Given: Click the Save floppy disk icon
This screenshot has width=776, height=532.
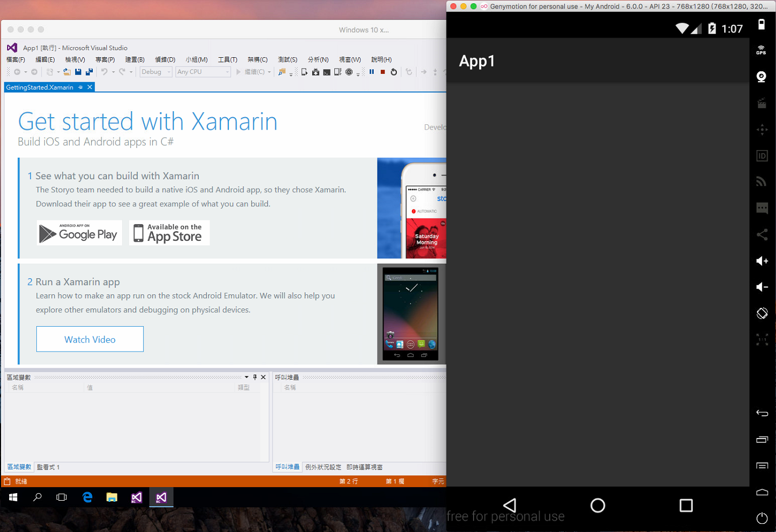Looking at the screenshot, I should [78, 72].
